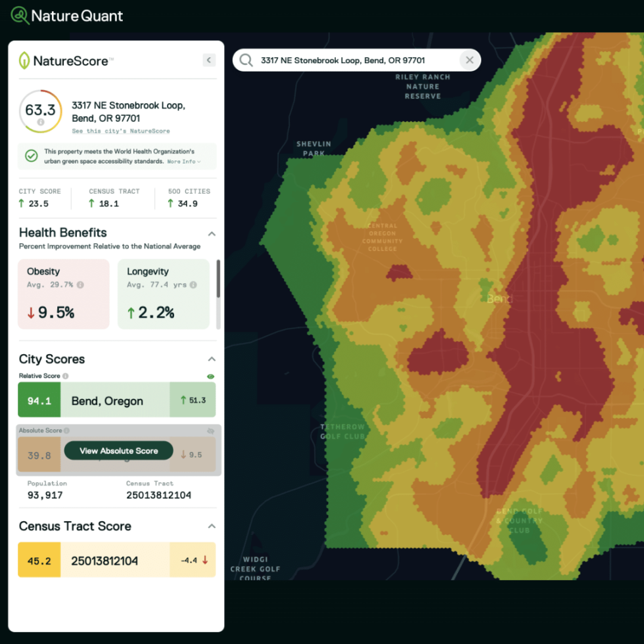Collapse the Census Tract Score section
The height and width of the screenshot is (644, 644).
click(x=212, y=526)
